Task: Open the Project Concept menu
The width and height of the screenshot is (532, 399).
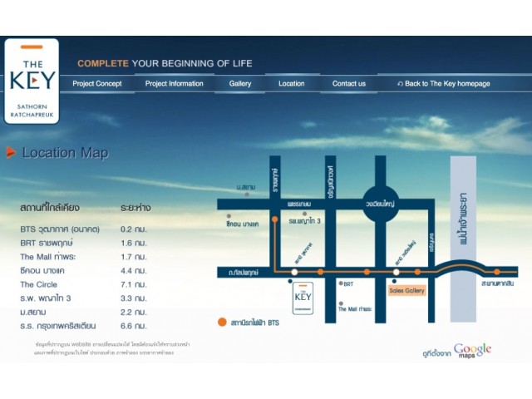Action: 97,84
